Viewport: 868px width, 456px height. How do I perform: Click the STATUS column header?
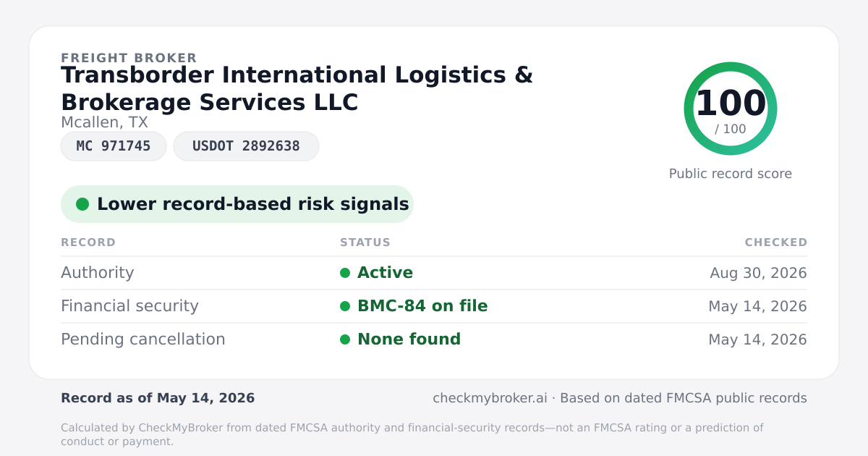365,242
